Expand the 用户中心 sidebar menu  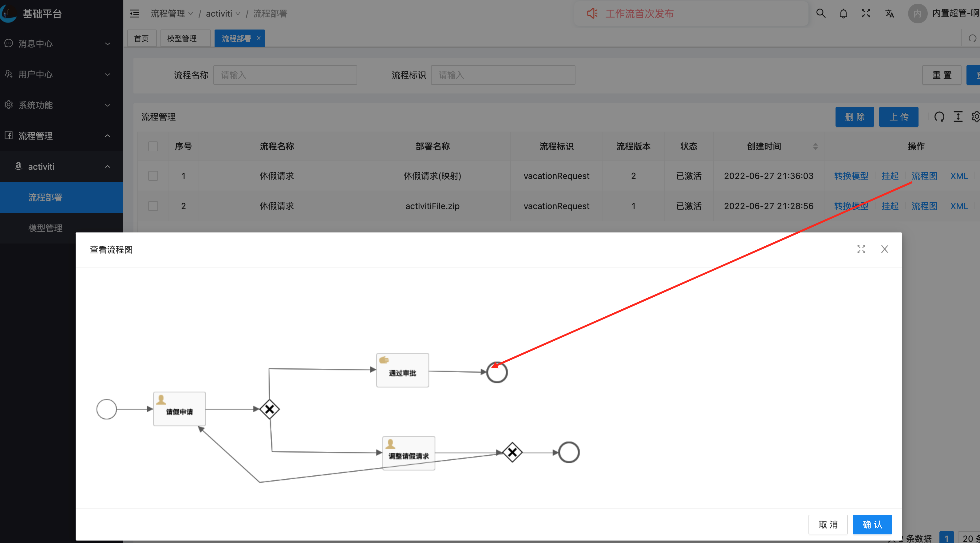pos(57,74)
